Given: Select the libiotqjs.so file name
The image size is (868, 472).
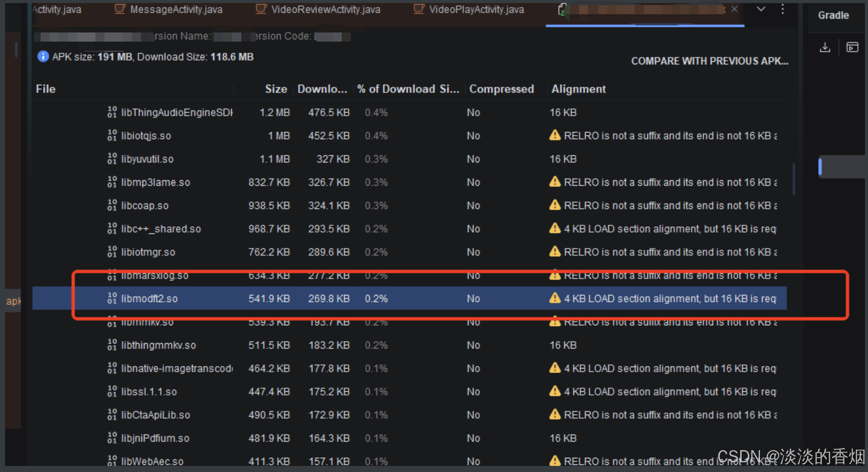Looking at the screenshot, I should click(x=146, y=136).
